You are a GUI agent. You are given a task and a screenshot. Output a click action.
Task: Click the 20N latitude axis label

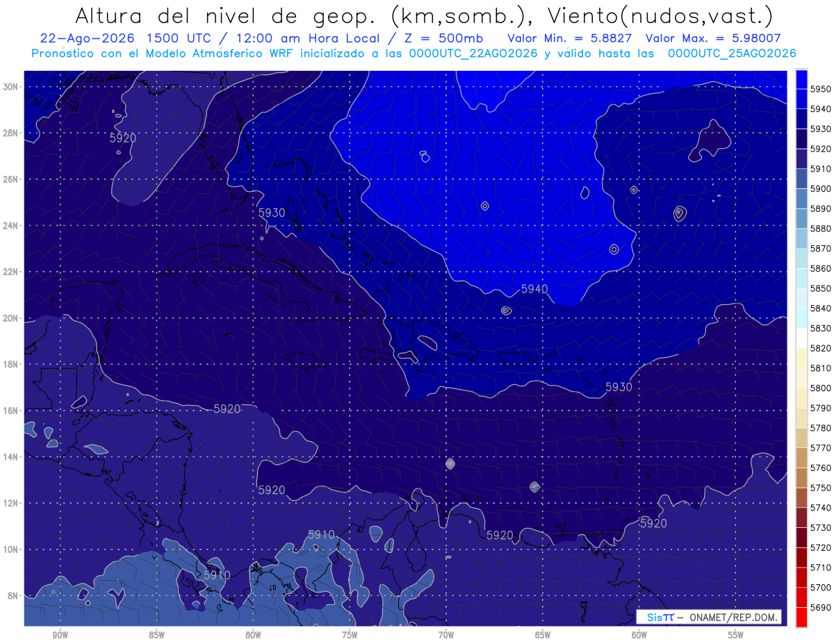(x=10, y=318)
